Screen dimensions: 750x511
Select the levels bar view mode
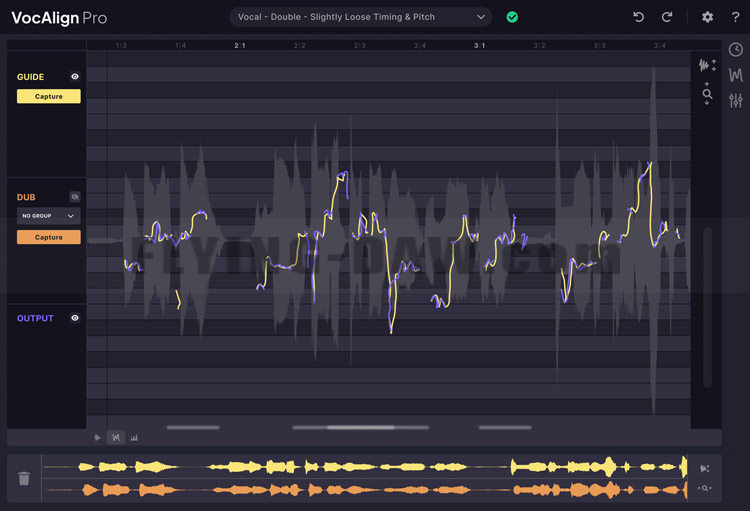134,437
